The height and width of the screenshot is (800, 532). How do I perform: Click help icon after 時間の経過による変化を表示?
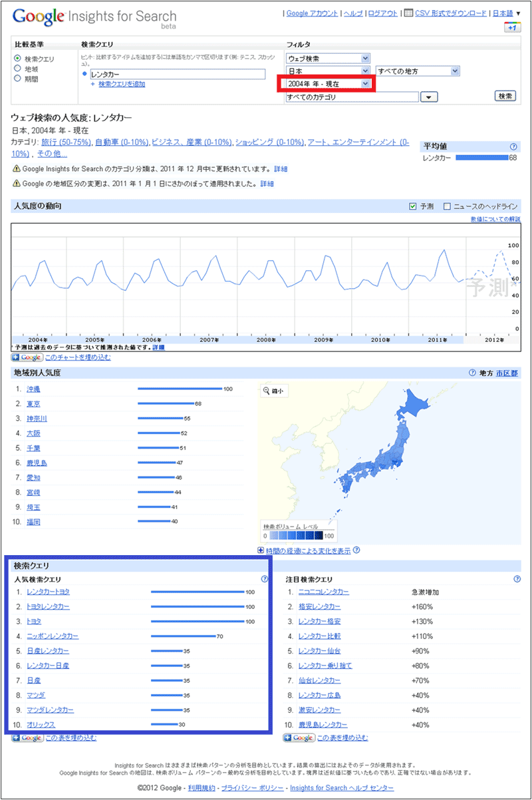tap(357, 550)
